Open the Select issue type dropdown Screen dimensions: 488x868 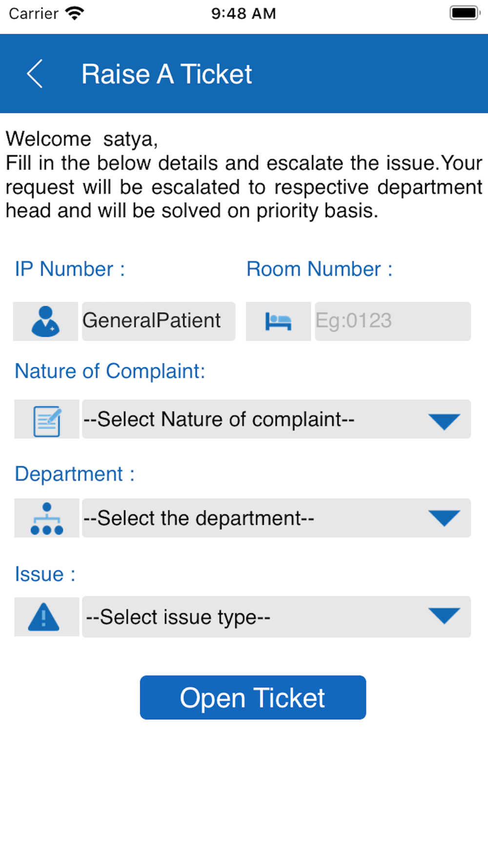click(276, 617)
